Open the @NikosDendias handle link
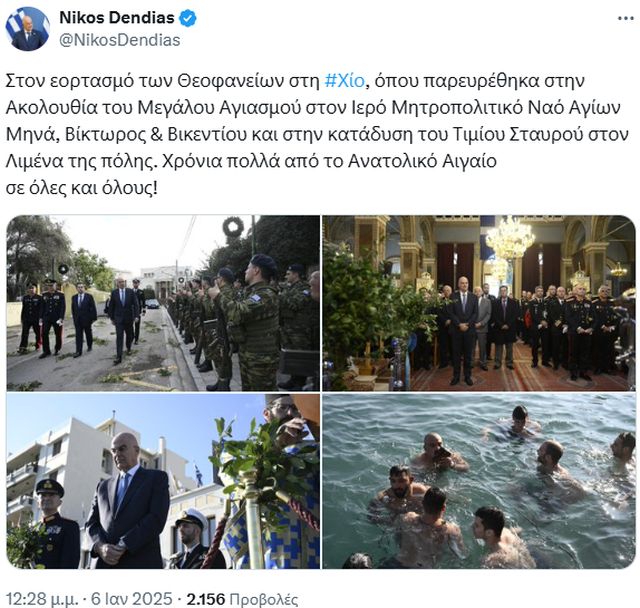Screen dimensions: 640x608 [x=120, y=40]
